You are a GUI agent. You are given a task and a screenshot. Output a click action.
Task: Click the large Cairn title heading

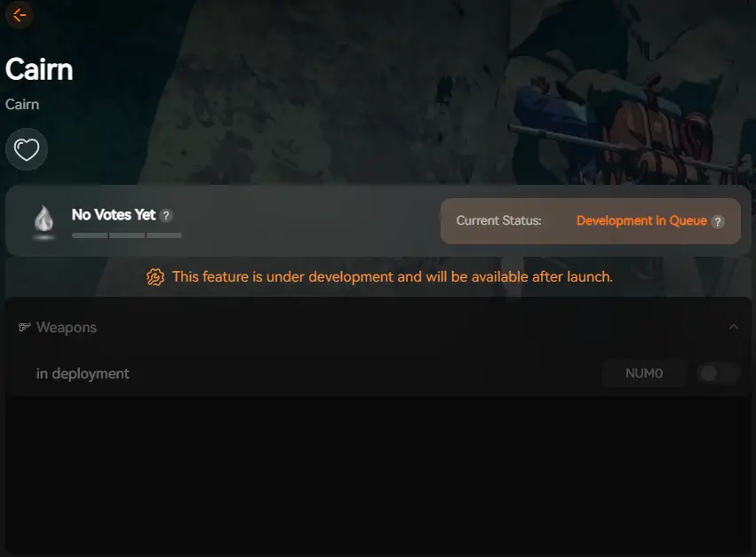point(39,69)
